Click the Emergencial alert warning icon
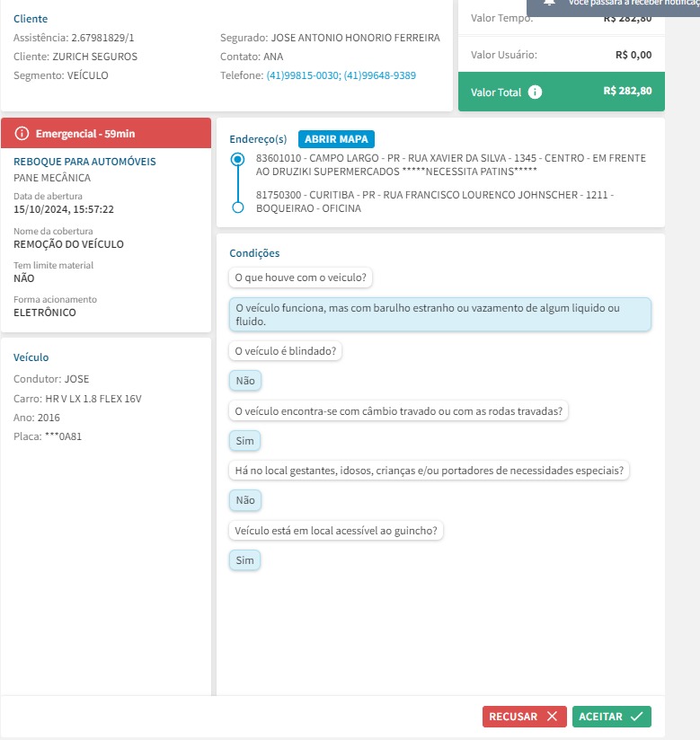The height and width of the screenshot is (740, 700). pyautogui.click(x=22, y=134)
